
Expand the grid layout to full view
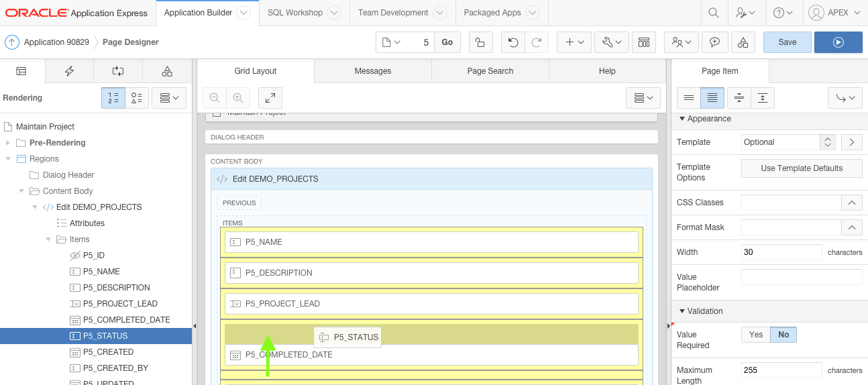(x=270, y=98)
